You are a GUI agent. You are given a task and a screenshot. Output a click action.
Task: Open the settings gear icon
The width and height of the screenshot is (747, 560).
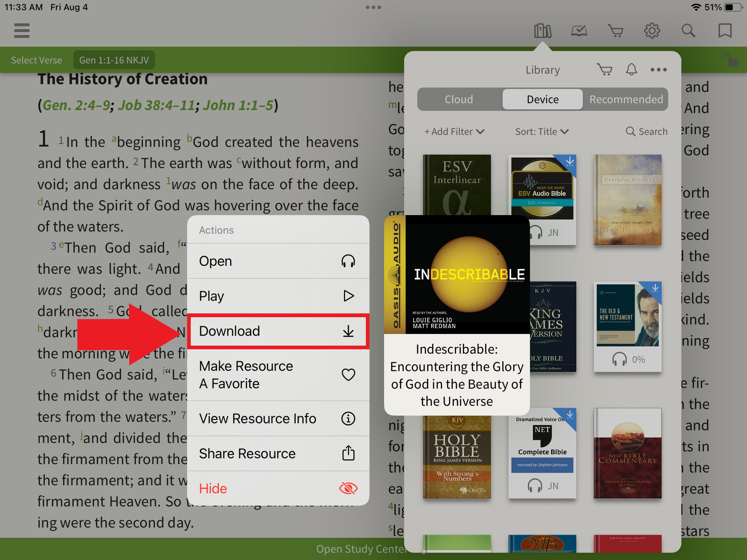coord(652,31)
